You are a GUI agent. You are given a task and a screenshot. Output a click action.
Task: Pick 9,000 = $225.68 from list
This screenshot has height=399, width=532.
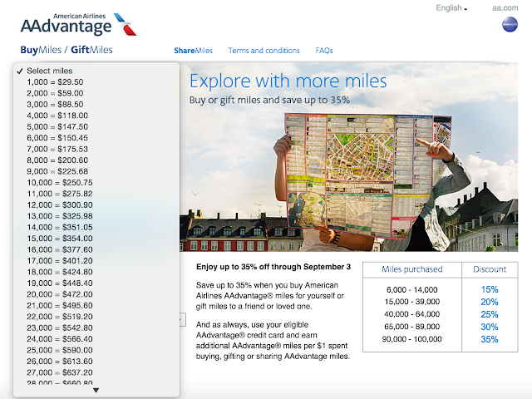[96, 171]
